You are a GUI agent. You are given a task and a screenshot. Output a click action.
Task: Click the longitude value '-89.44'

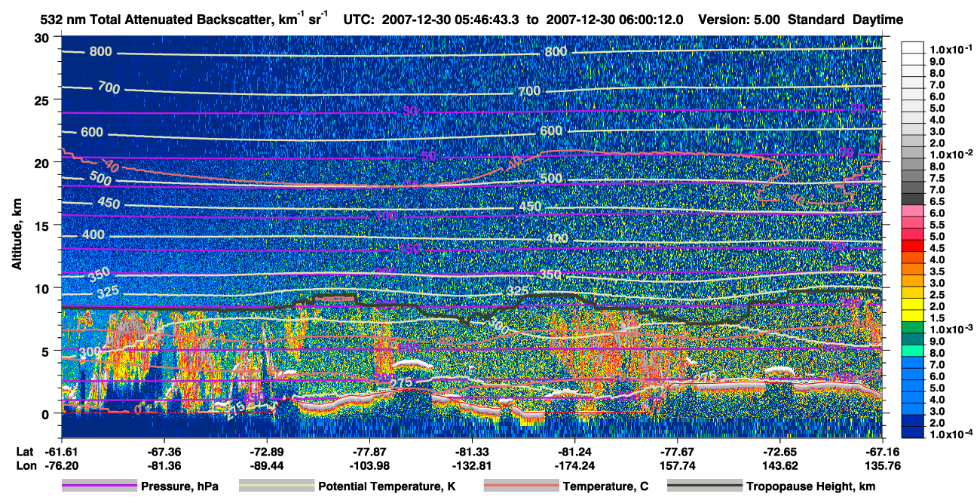click(x=266, y=465)
